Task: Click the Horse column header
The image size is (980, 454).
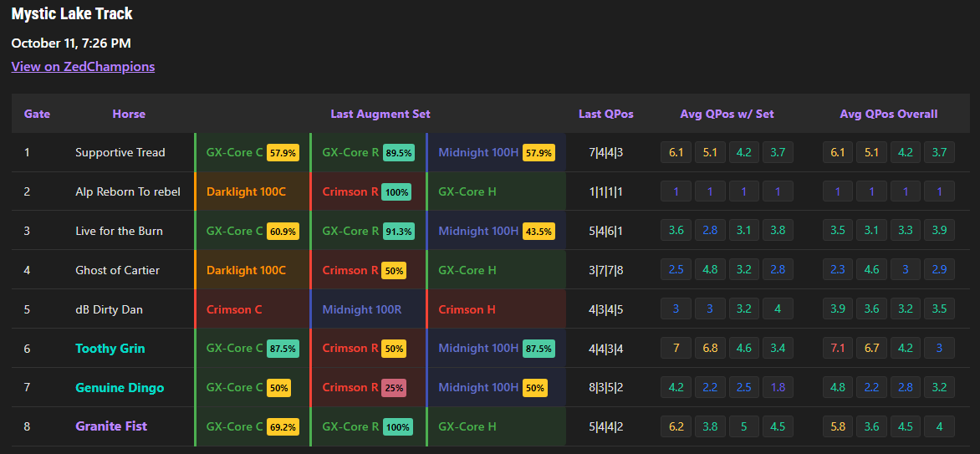Action: click(129, 114)
